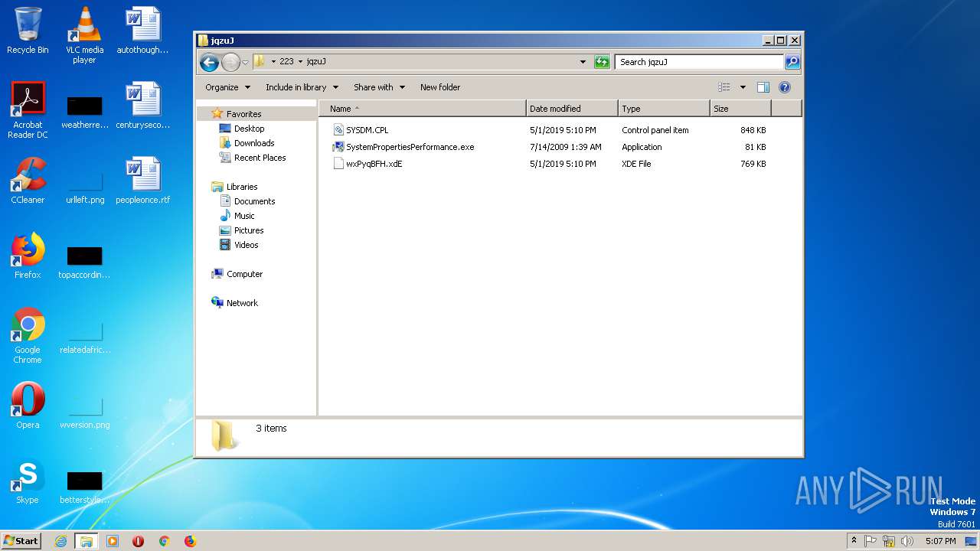980x551 pixels.
Task: Open Pictures library
Action: point(249,230)
